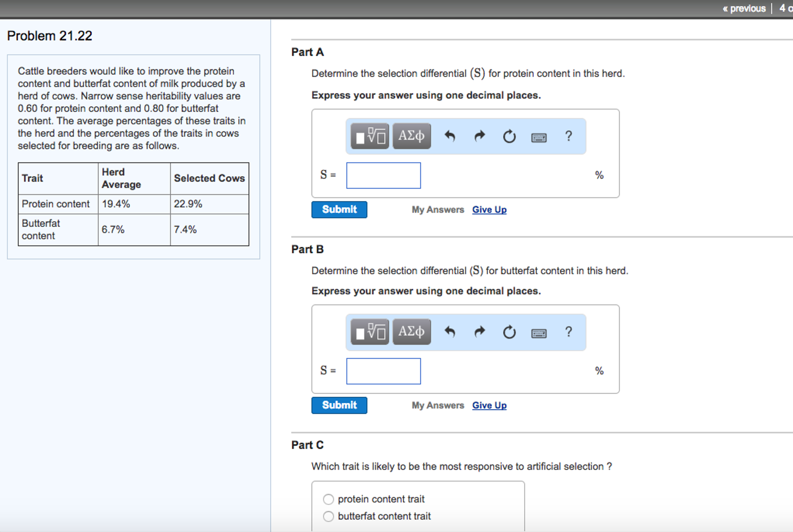Screen dimensions: 793x532
Task: Select protein content trait option
Action: point(328,499)
